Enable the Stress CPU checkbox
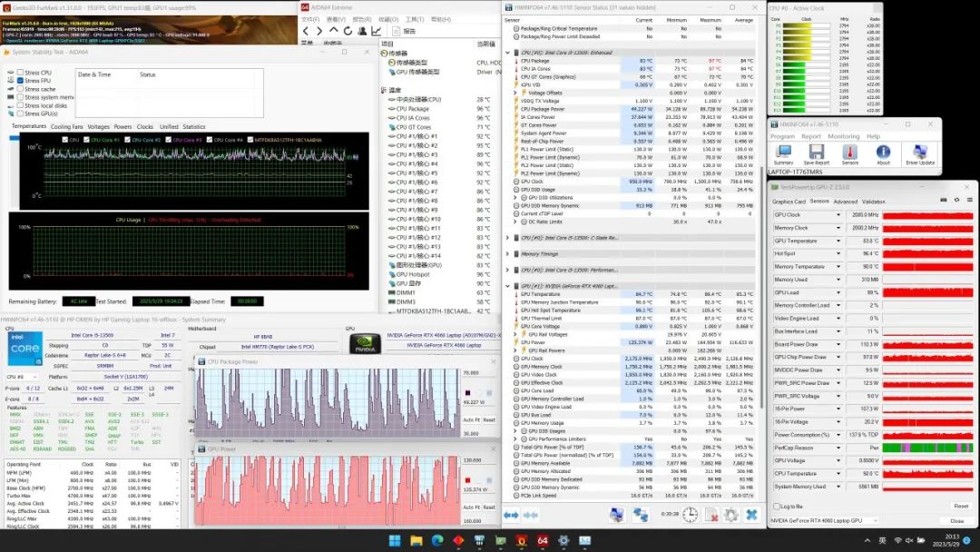The height and width of the screenshot is (552, 980). [x=20, y=73]
